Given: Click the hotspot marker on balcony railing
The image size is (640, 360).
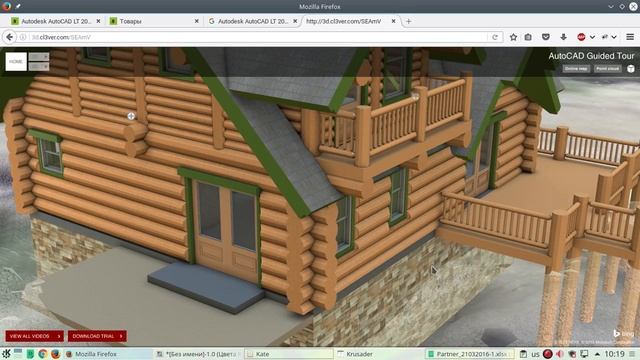Looking at the screenshot, I should click(x=416, y=97).
